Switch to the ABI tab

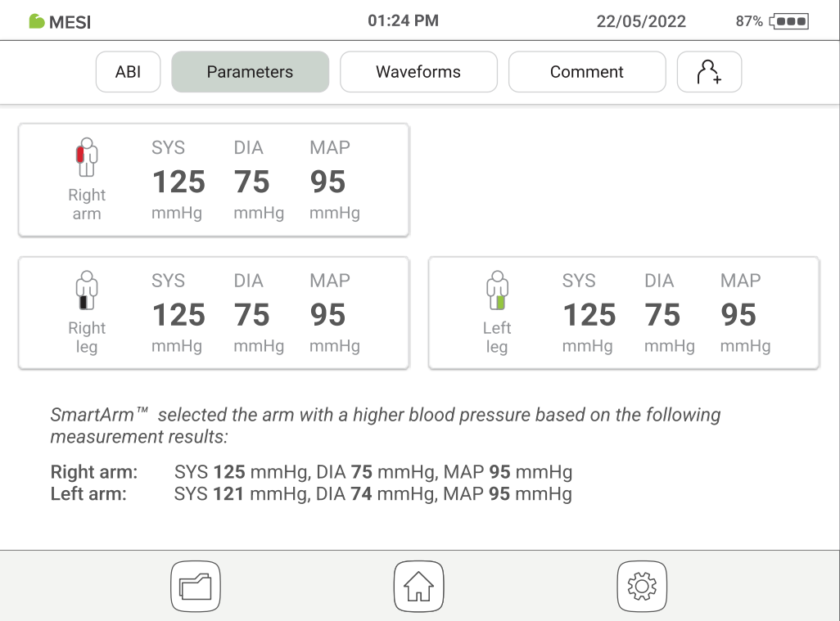click(128, 72)
